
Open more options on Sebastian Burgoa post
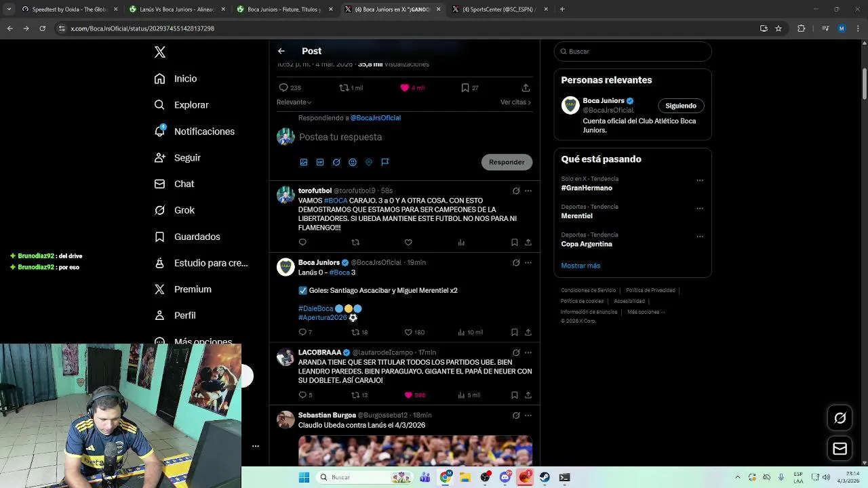[528, 415]
